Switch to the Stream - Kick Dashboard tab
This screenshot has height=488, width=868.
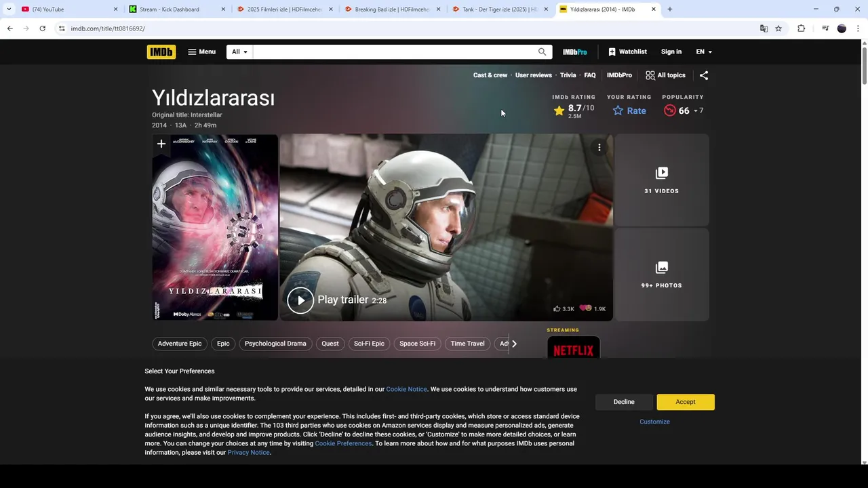(178, 9)
